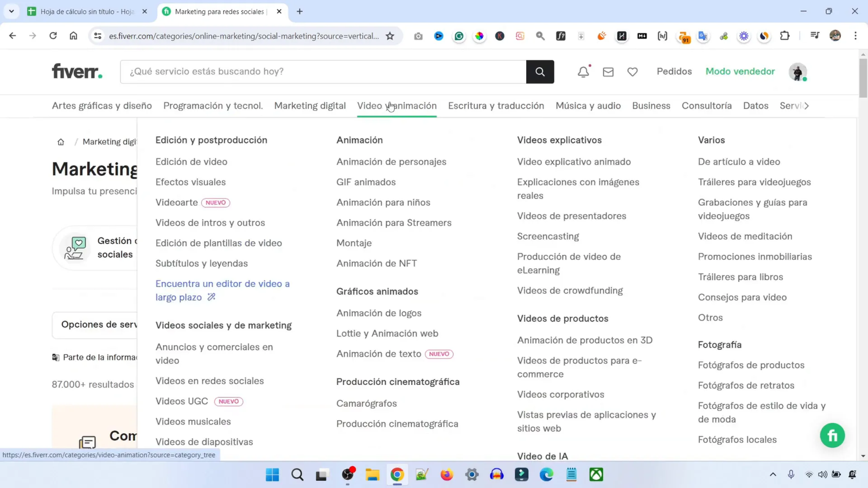Image resolution: width=868 pixels, height=488 pixels.
Task: Open your profile avatar menu
Action: pyautogui.click(x=798, y=72)
